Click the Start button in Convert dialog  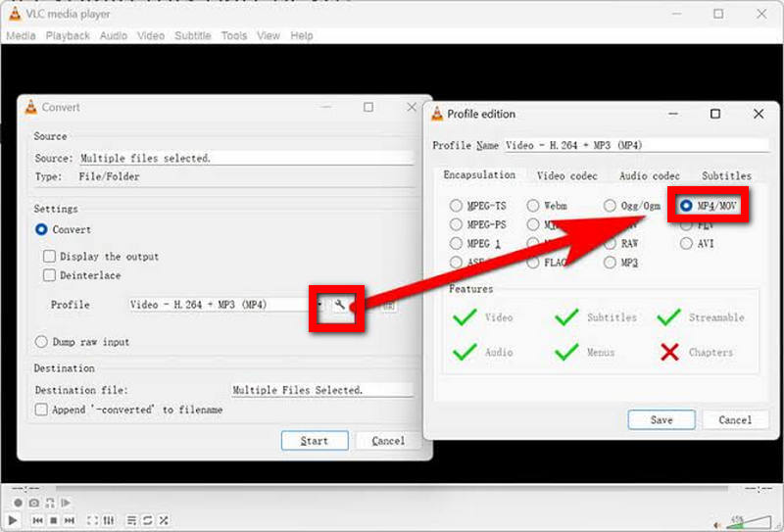[x=315, y=441]
